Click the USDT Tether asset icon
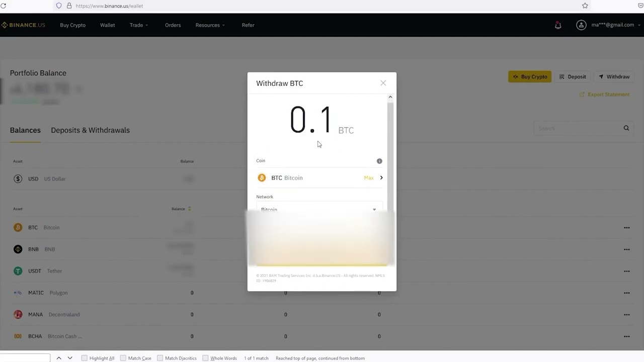 click(18, 270)
